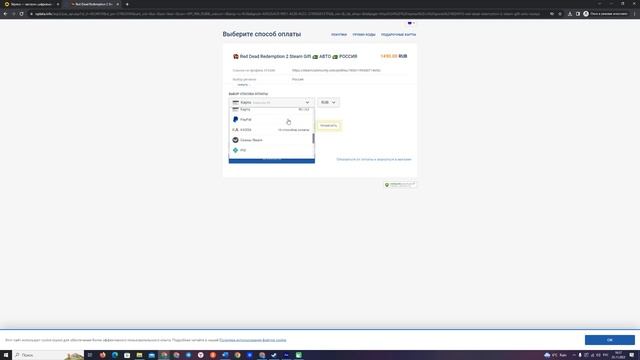This screenshot has height=360, width=640.
Task: Select PayPal in the payment method list
Action: coord(271,120)
